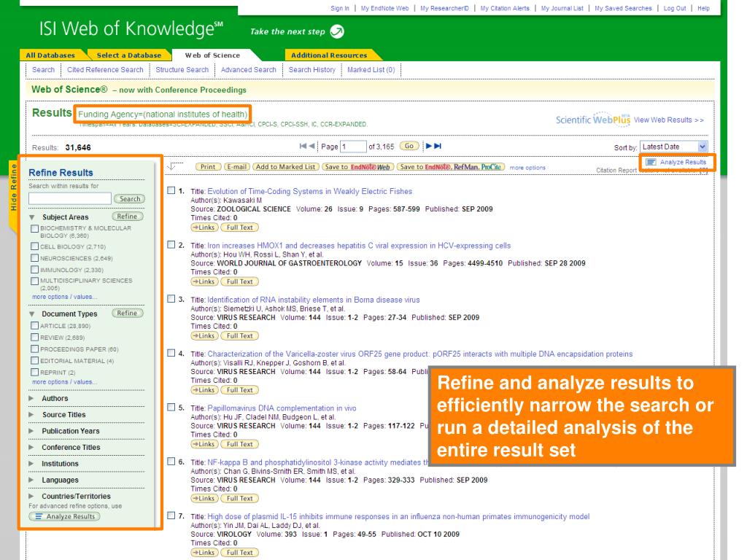Screen dimensions: 747x560
Task: Click the Help link
Action: coord(703,8)
